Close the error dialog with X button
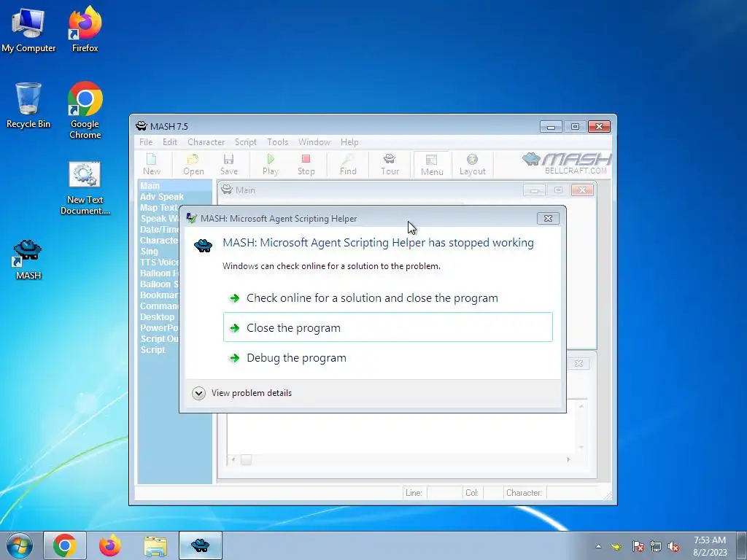This screenshot has width=747, height=560. tap(548, 218)
